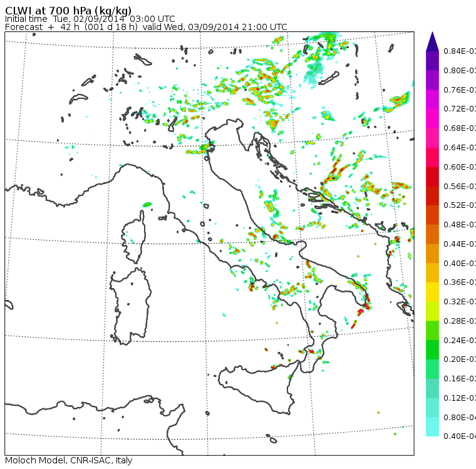
Task: Click the "CLWI at 700 hPa (kg/kg)" title
Action: point(68,10)
